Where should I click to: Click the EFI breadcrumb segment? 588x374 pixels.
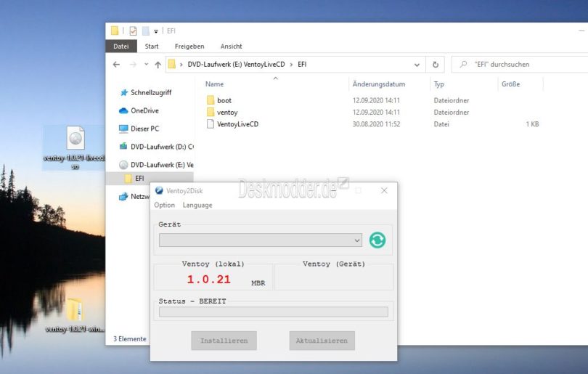[302, 64]
